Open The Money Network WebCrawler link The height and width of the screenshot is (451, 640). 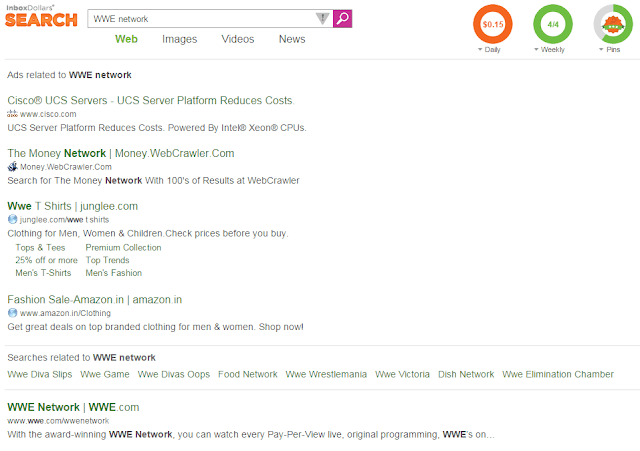pyautogui.click(x=121, y=153)
